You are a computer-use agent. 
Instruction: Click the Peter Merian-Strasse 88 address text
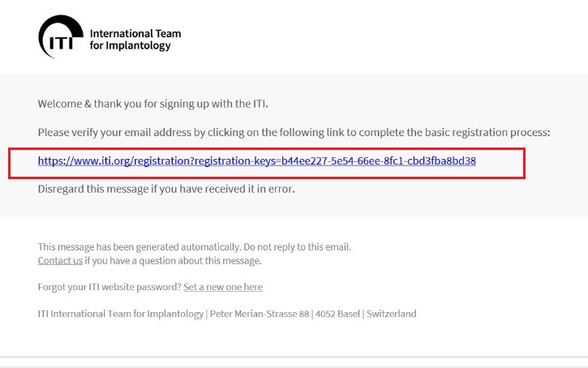click(260, 314)
